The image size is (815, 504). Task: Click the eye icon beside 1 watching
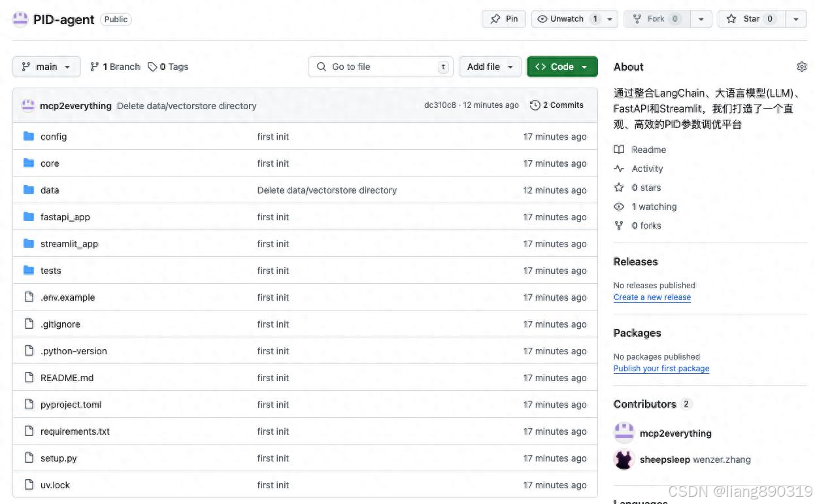click(x=619, y=207)
